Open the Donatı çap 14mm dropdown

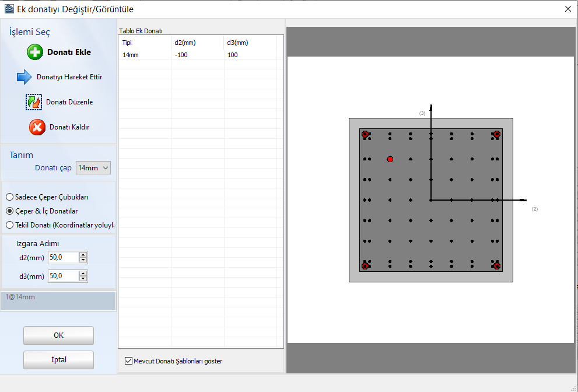tap(93, 168)
